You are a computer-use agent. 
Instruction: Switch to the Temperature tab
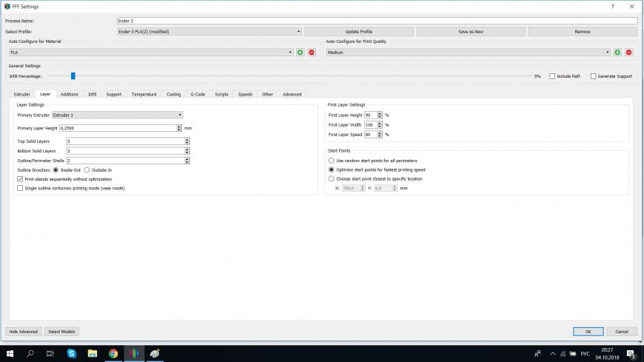click(144, 95)
